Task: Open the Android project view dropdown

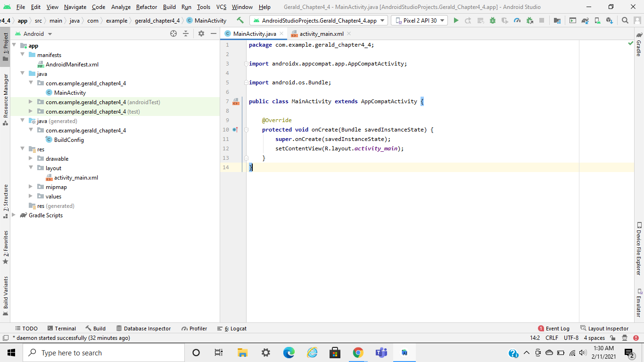Action: coord(33,33)
